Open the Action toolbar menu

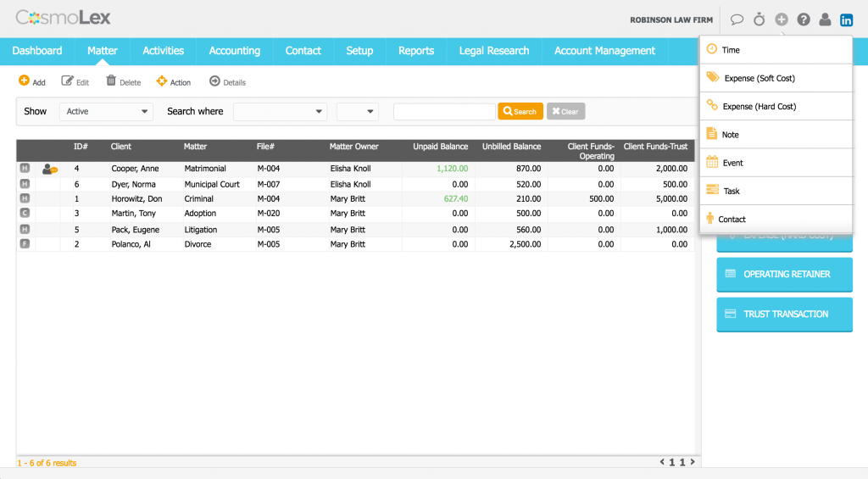pos(174,82)
